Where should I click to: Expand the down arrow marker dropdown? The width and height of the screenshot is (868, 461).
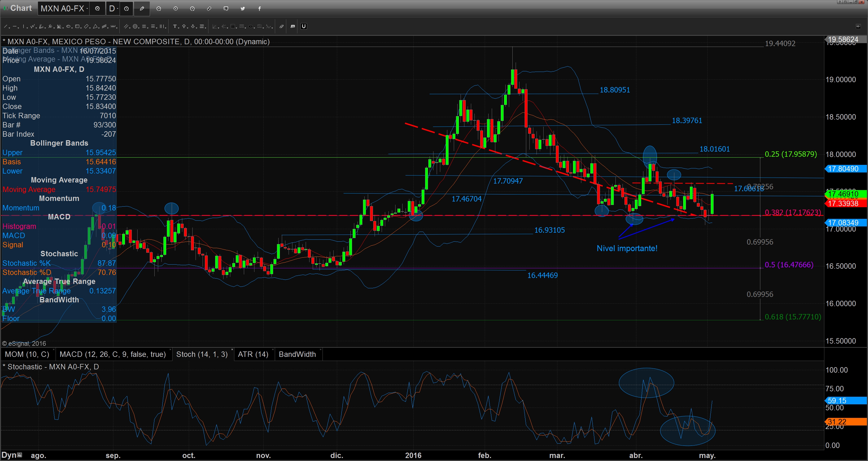tap(196, 28)
